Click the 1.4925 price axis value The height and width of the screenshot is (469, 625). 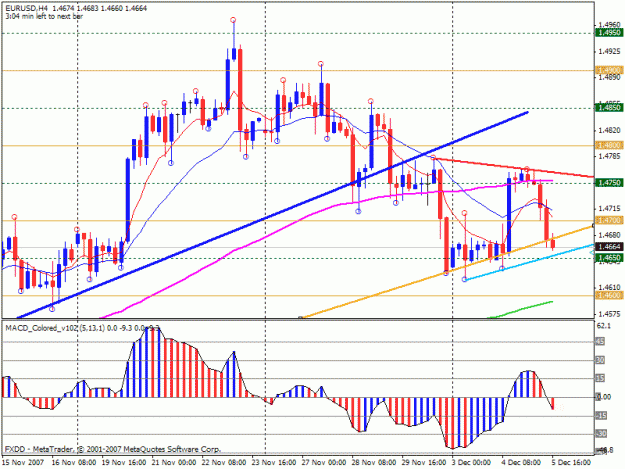tap(607, 51)
